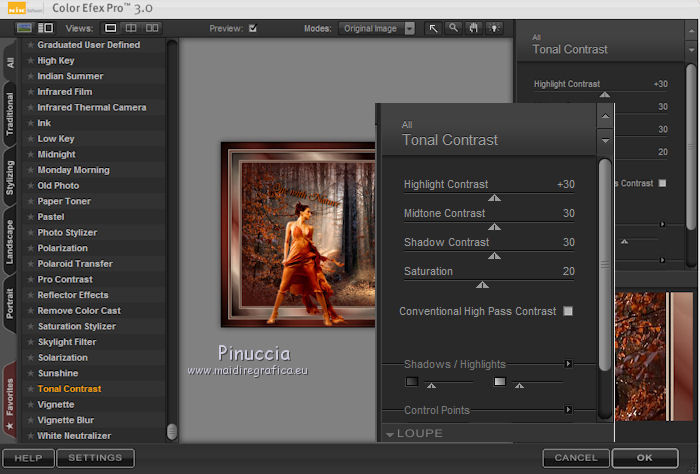Click the Saturation slider handle

pyautogui.click(x=482, y=284)
